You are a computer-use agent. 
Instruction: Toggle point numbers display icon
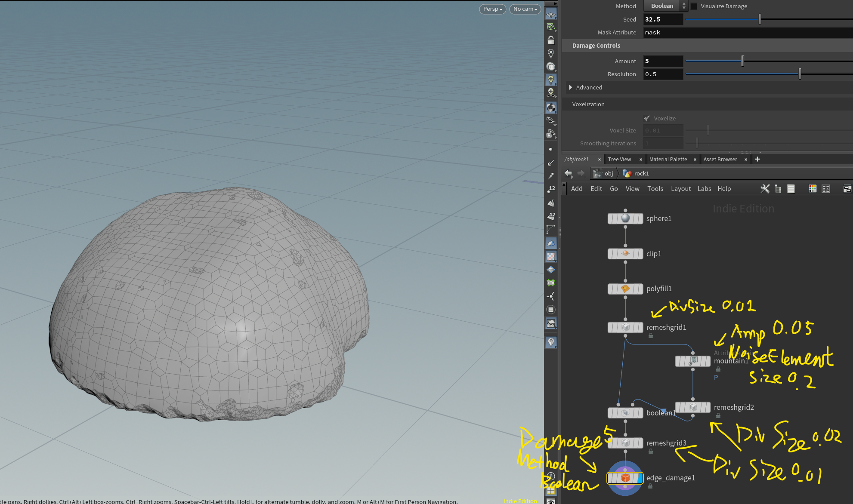click(x=551, y=189)
